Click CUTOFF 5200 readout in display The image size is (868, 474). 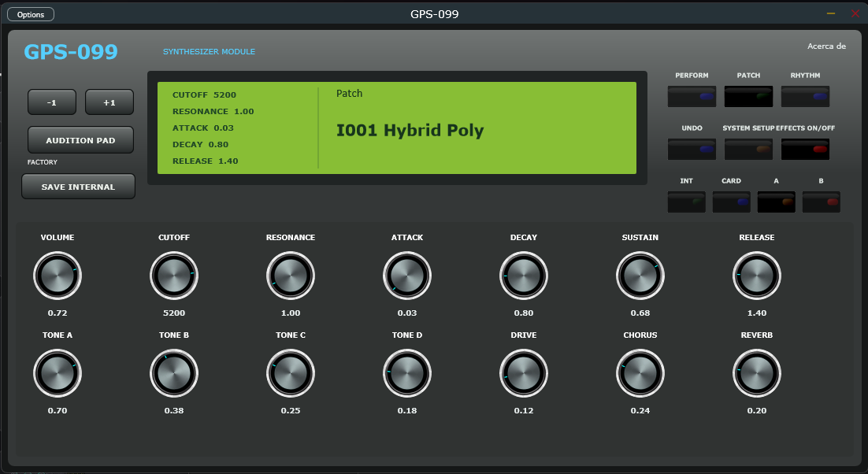click(x=204, y=95)
